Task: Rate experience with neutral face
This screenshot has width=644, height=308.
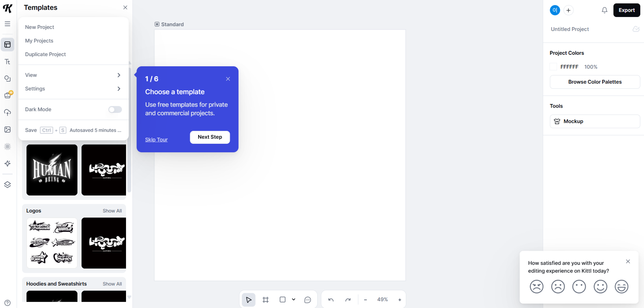Action: [579, 287]
